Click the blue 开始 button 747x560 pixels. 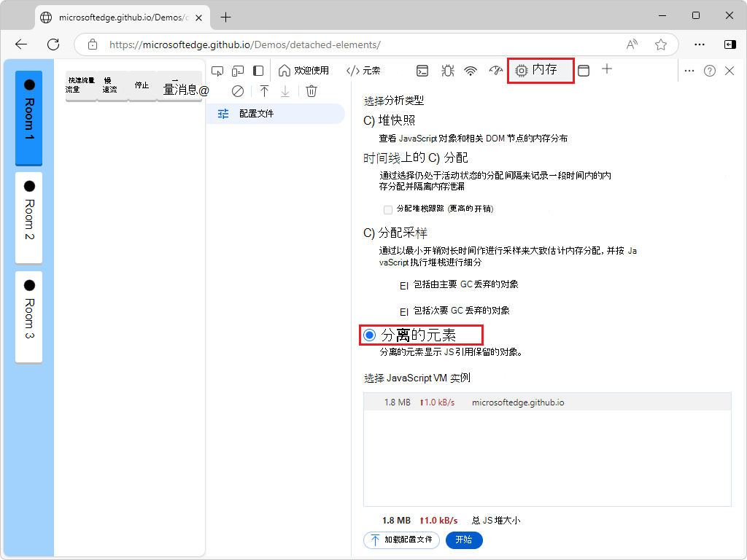[x=464, y=540]
